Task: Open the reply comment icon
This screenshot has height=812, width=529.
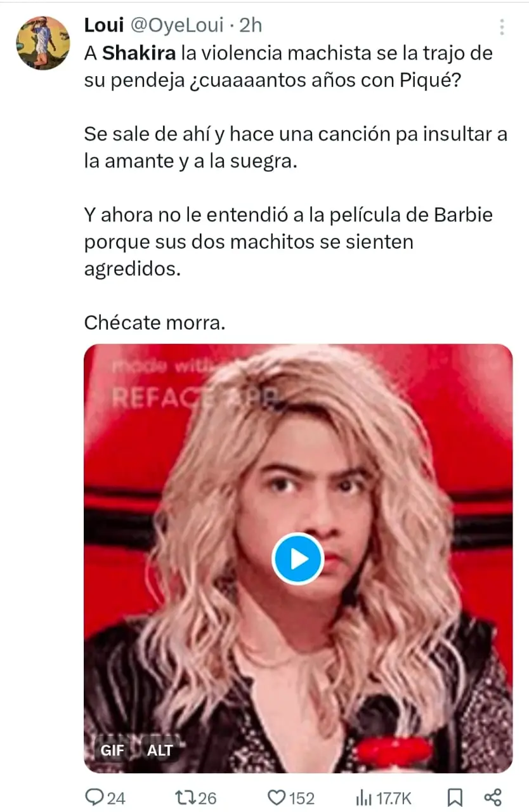Action: click(95, 797)
